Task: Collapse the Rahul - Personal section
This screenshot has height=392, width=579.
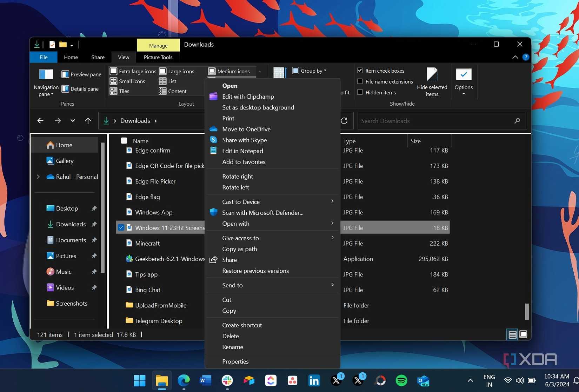Action: click(38, 177)
